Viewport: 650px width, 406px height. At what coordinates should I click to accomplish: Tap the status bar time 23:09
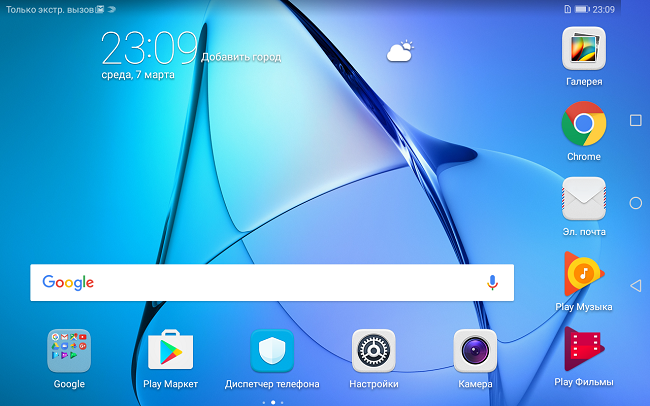point(603,9)
